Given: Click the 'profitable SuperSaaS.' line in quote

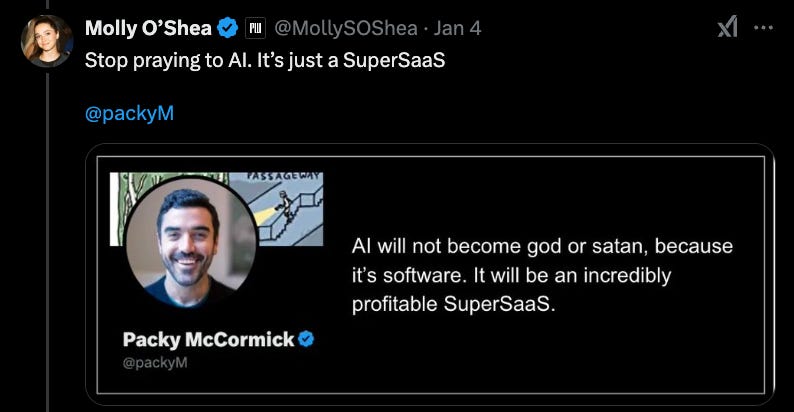Looking at the screenshot, I should click(453, 304).
